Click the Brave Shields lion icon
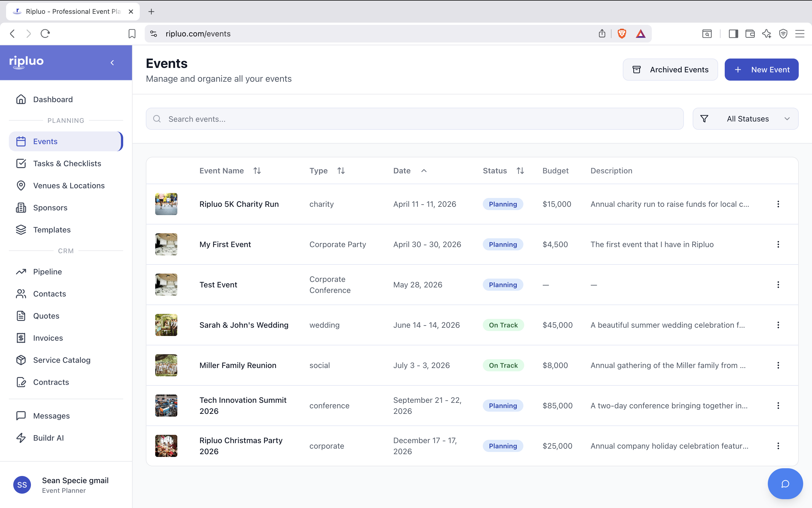812x508 pixels. (621, 34)
